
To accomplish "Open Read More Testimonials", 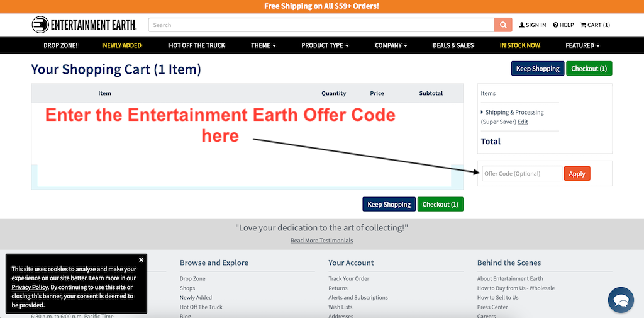I will point(321,241).
